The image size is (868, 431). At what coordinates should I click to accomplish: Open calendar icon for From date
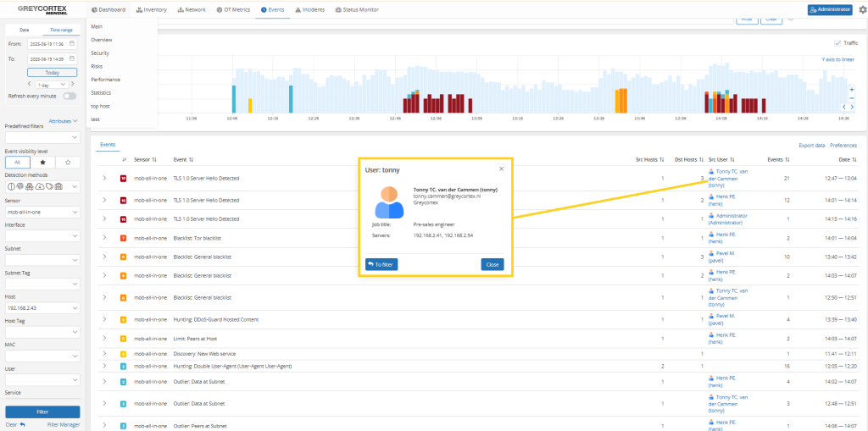72,43
